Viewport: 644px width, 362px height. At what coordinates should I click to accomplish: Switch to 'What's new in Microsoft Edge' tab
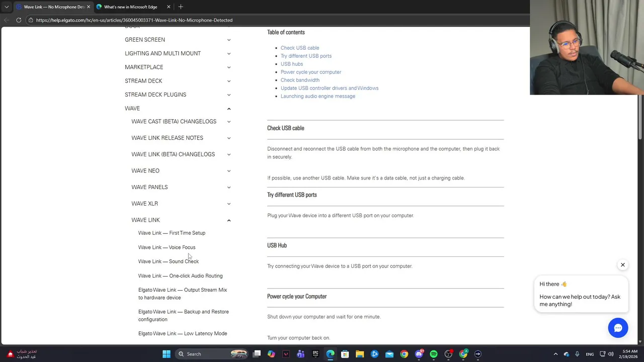pos(133,7)
